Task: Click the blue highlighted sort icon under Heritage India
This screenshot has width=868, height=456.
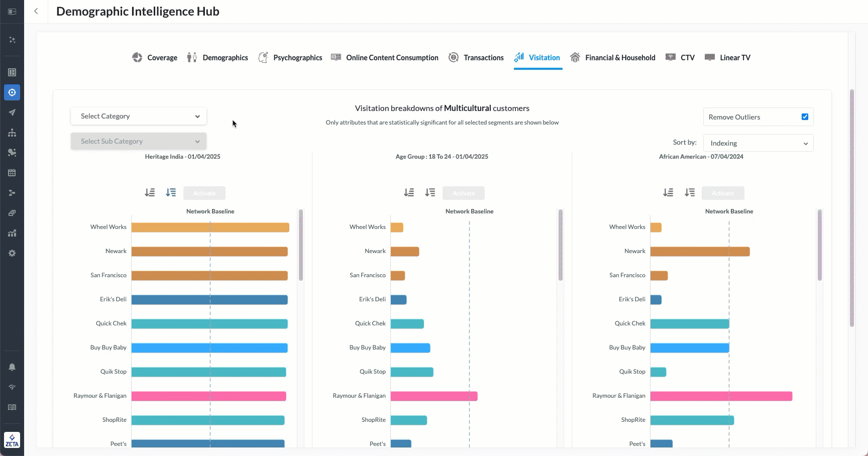Action: [171, 192]
